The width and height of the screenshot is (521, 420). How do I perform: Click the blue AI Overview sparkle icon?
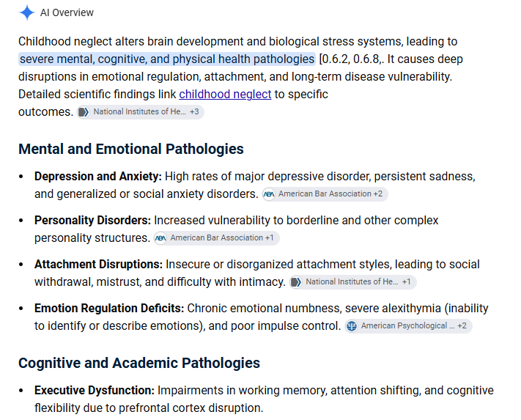[27, 12]
